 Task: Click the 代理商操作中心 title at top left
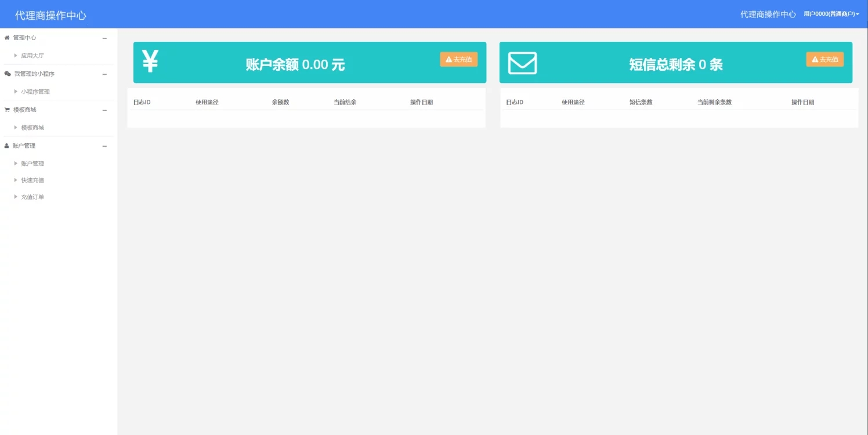coord(50,16)
